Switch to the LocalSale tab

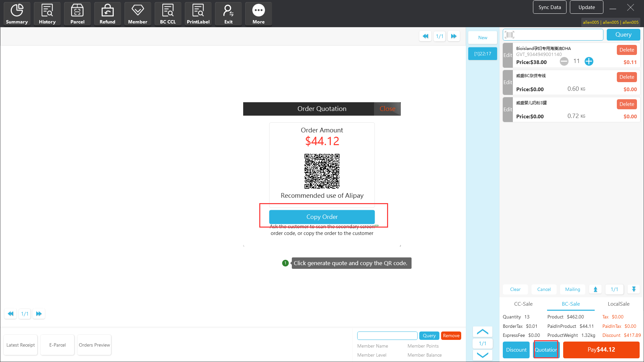pyautogui.click(x=618, y=304)
